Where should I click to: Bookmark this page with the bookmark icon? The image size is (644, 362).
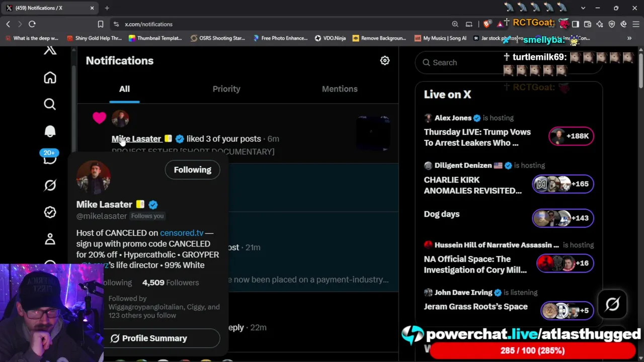[x=101, y=24]
